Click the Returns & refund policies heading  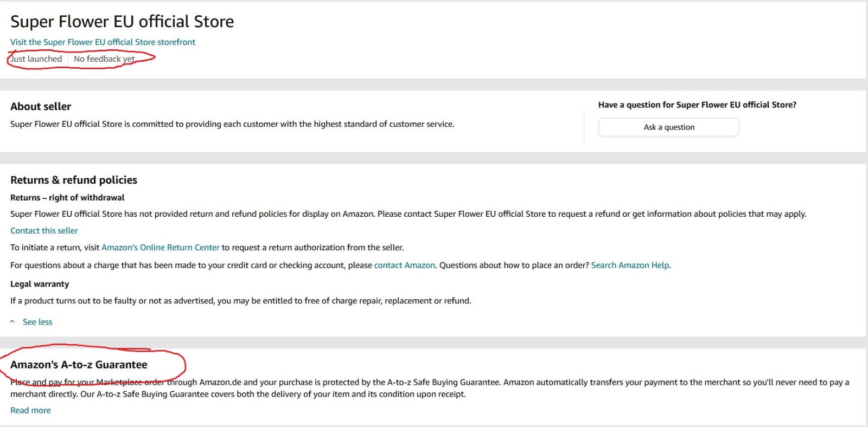(x=74, y=180)
